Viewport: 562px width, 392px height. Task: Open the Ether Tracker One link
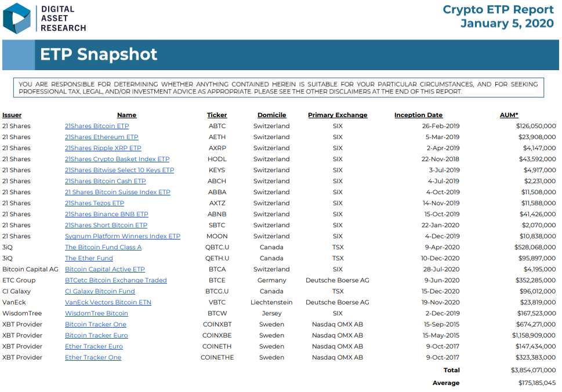pyautogui.click(x=93, y=358)
